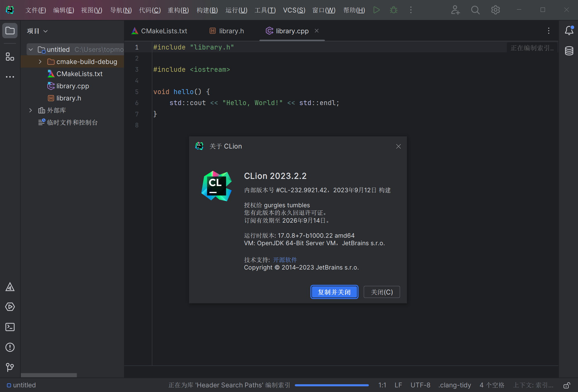578x392 pixels.
Task: Open the 文件(F) menu
Action: click(x=36, y=10)
